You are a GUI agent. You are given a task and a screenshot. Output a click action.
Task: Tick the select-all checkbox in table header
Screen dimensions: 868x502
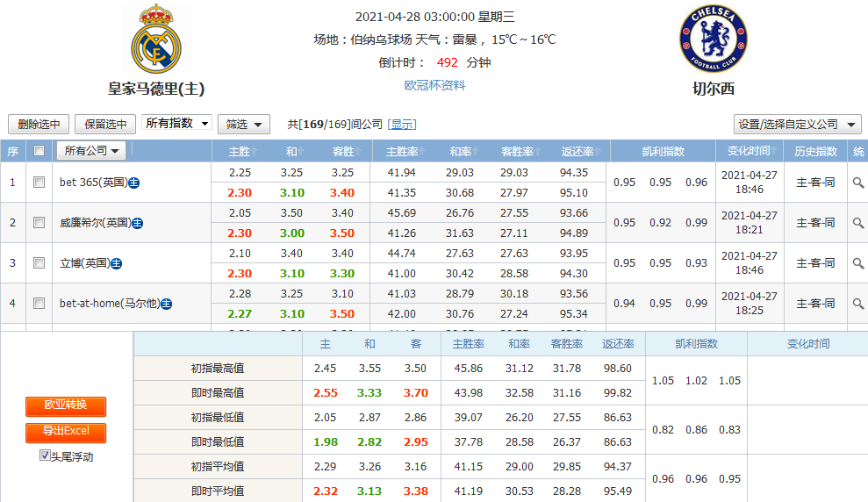(x=39, y=151)
